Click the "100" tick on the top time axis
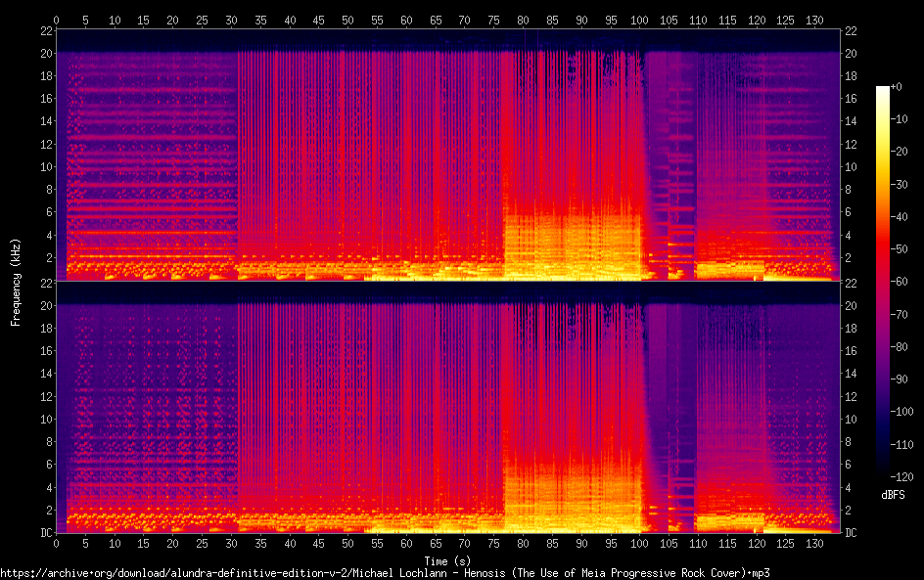 (x=639, y=20)
